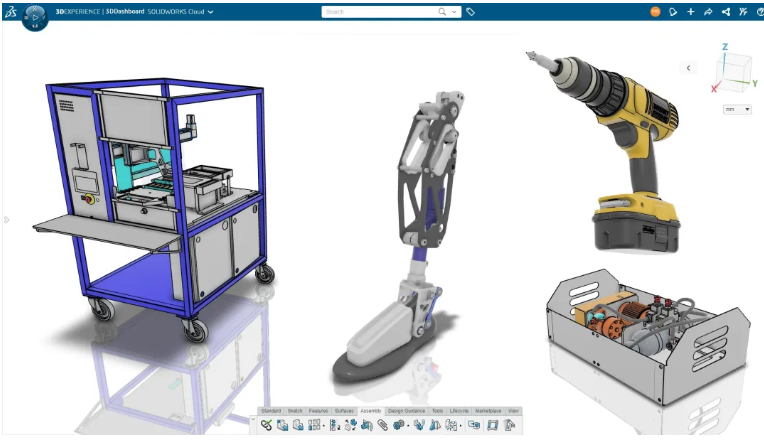764x446 pixels.
Task: Open the help question mark icon
Action: pyautogui.click(x=760, y=12)
